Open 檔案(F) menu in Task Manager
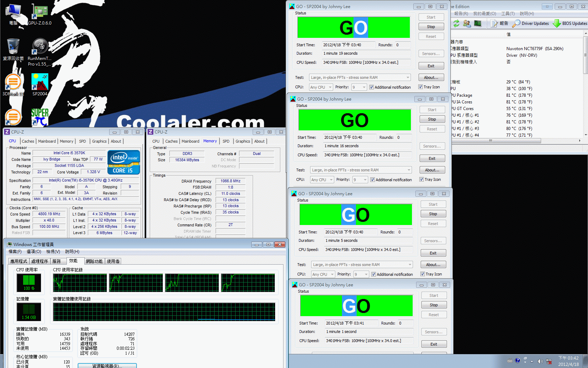 [15, 252]
